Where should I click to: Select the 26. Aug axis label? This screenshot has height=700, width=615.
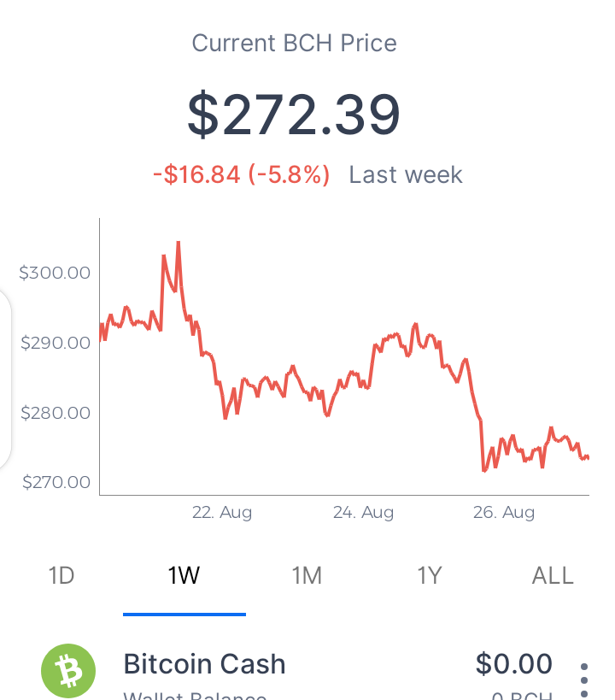coord(504,512)
